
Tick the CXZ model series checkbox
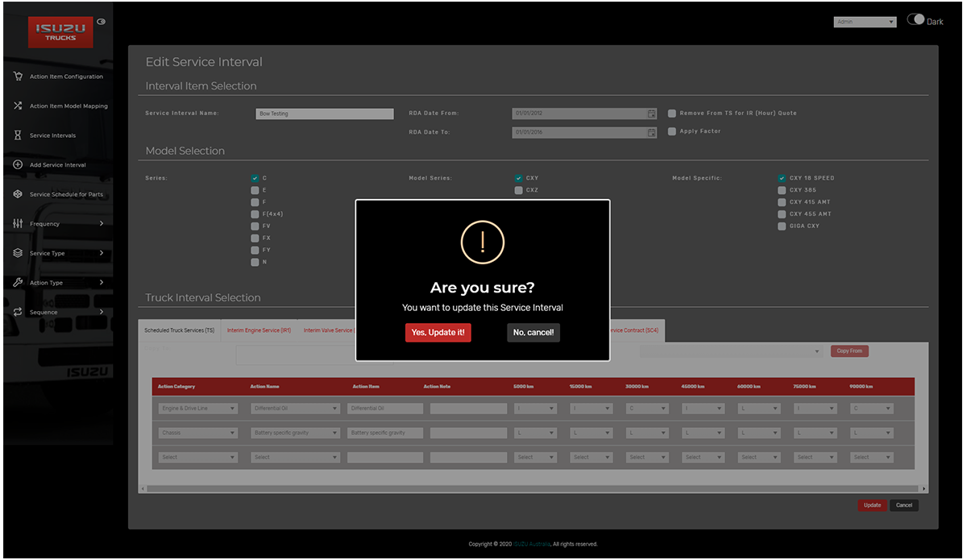518,190
